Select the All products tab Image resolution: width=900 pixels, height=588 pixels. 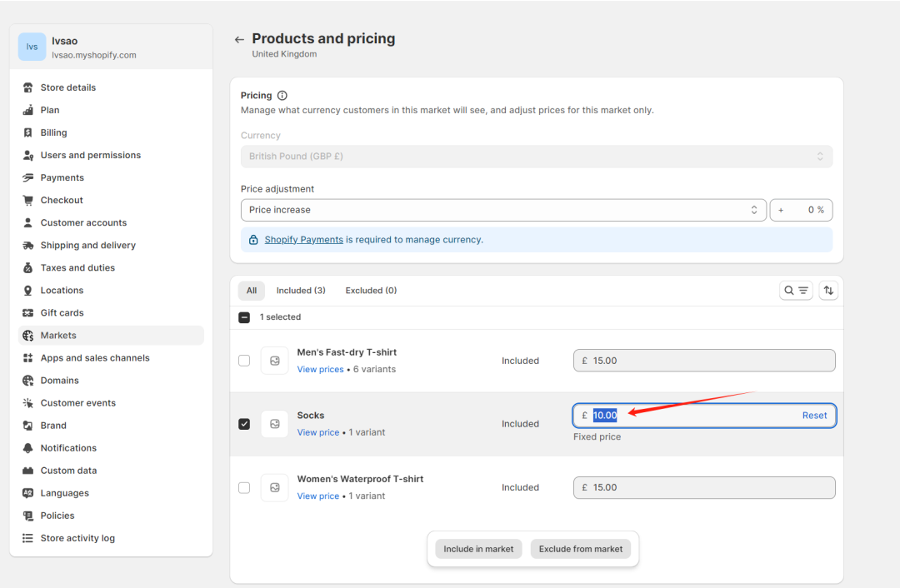click(252, 291)
